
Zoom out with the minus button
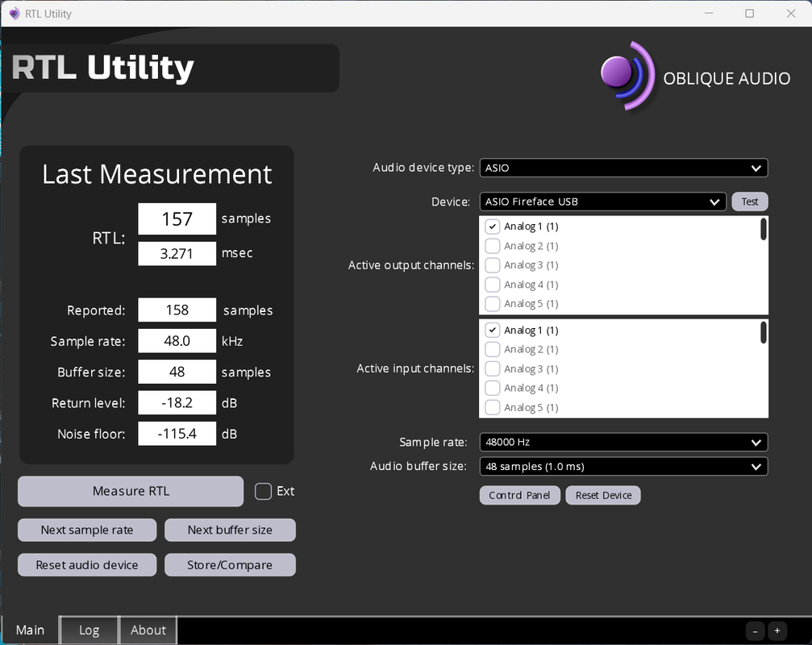point(755,630)
